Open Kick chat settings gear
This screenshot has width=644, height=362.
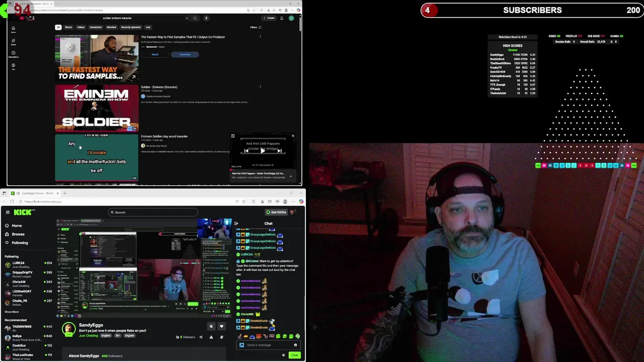point(283,355)
